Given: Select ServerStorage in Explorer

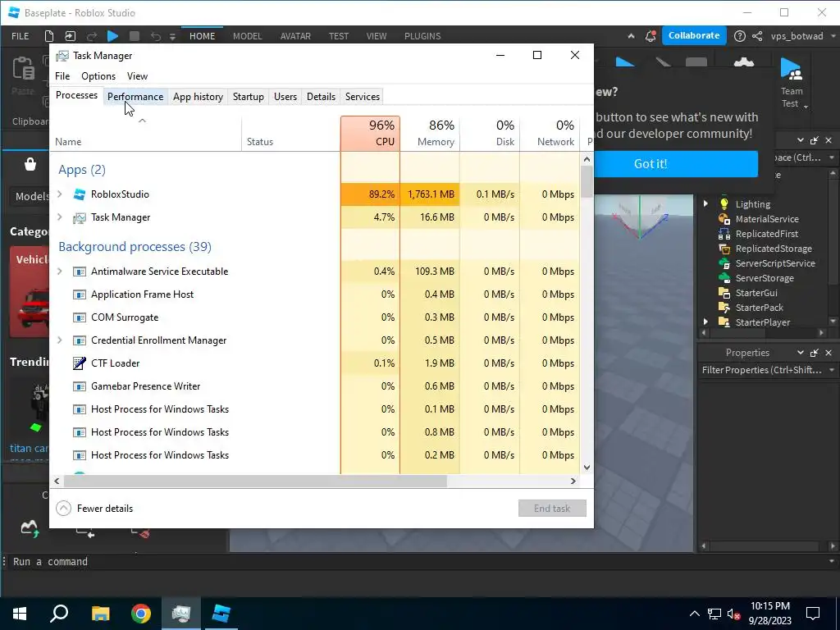Looking at the screenshot, I should [x=764, y=278].
